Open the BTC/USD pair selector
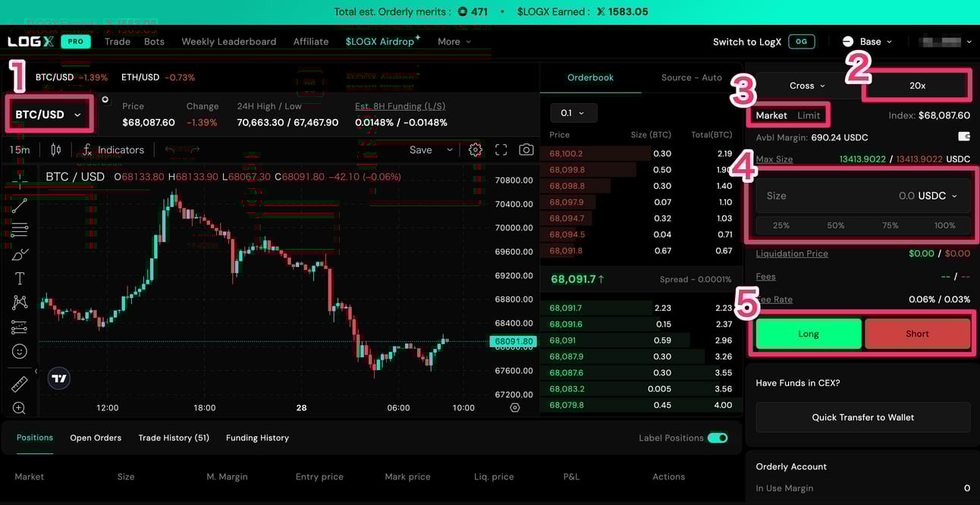The width and height of the screenshot is (980, 505). coord(49,114)
